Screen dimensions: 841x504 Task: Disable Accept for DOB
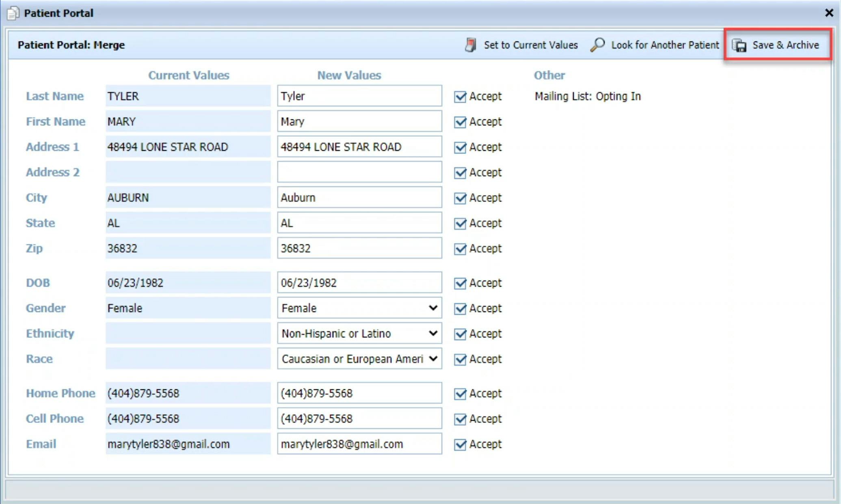coord(460,283)
